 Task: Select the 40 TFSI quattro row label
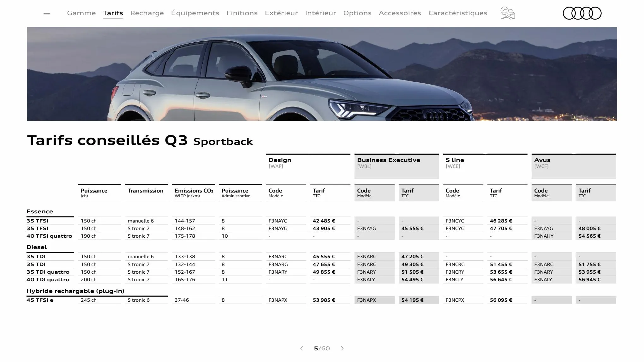click(x=49, y=236)
